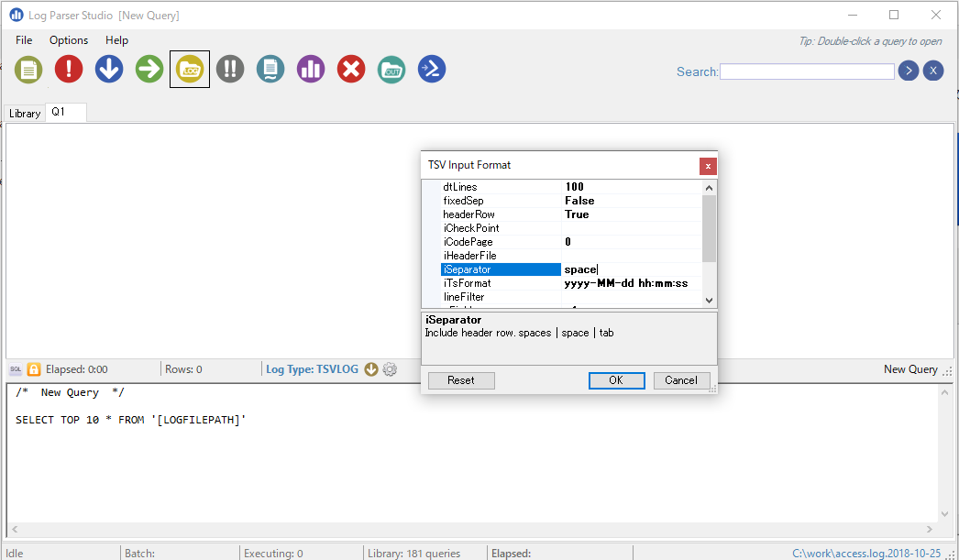This screenshot has width=959, height=560.
Task: Click the iSeparator value field 'space'
Action: [x=631, y=269]
